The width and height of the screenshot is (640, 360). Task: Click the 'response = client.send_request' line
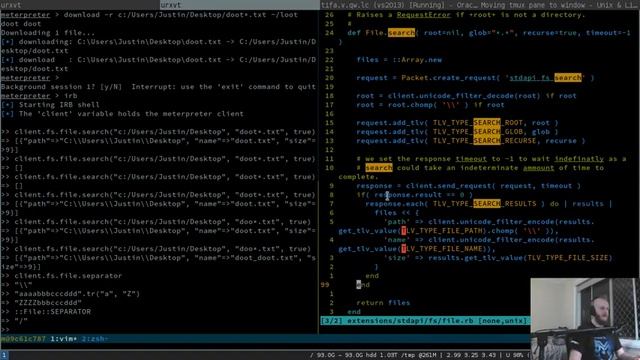(468, 185)
